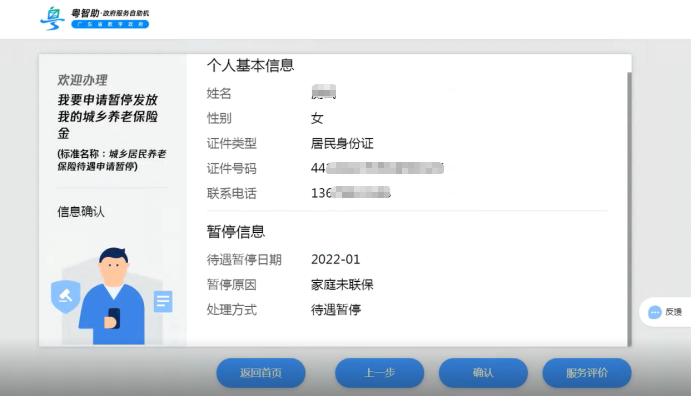Click the 处理方式 field label
This screenshot has height=396, width=692.
point(231,310)
